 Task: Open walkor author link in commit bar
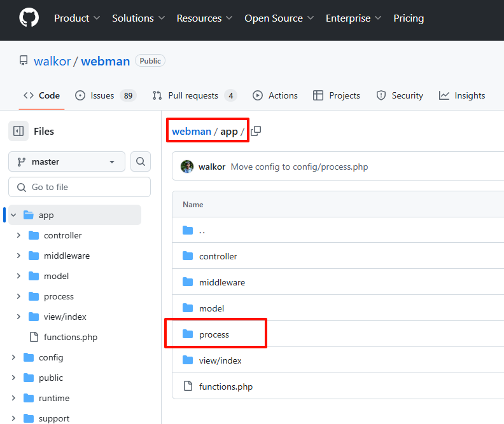pos(212,167)
